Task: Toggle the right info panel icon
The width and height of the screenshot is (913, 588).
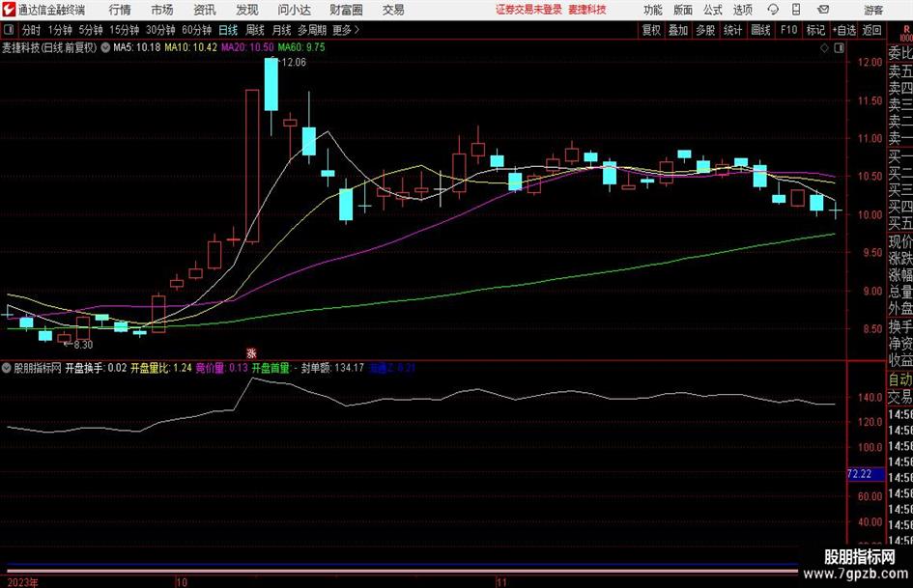Action: pos(839,48)
